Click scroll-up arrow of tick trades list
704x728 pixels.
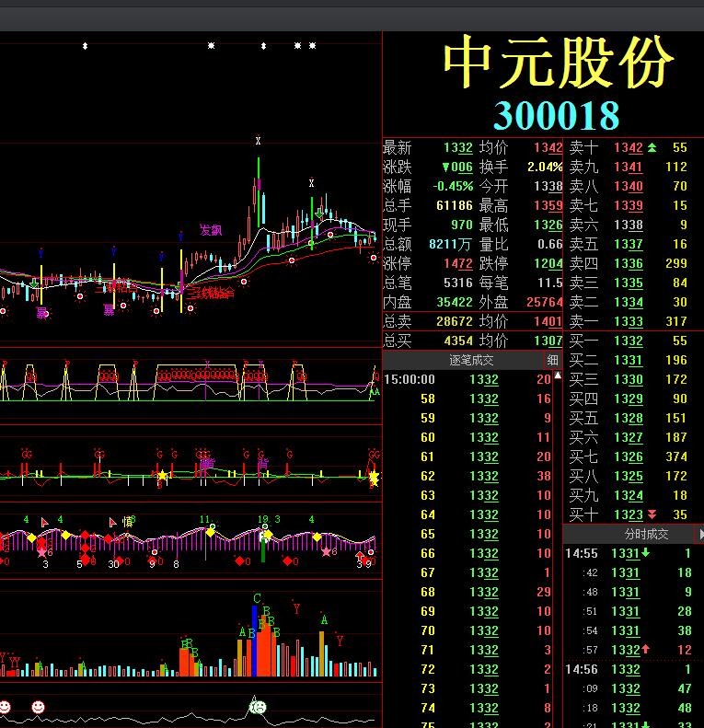coord(559,376)
